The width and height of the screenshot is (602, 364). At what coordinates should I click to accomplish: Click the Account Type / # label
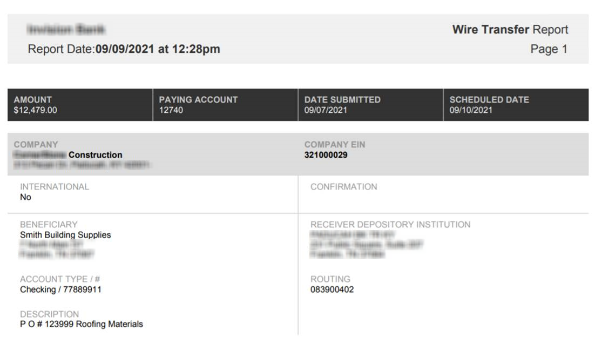click(x=60, y=279)
